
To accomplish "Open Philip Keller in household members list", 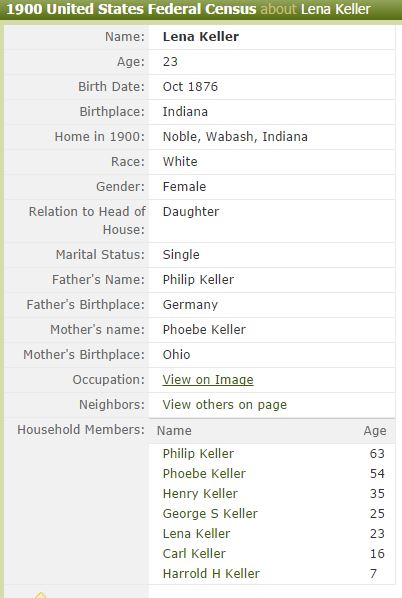I will tap(198, 453).
